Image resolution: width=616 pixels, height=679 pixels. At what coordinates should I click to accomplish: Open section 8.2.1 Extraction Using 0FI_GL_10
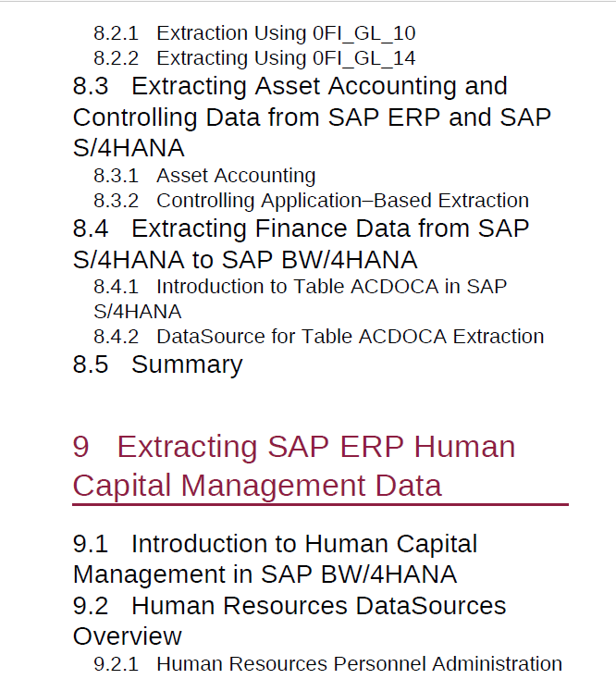(x=254, y=33)
